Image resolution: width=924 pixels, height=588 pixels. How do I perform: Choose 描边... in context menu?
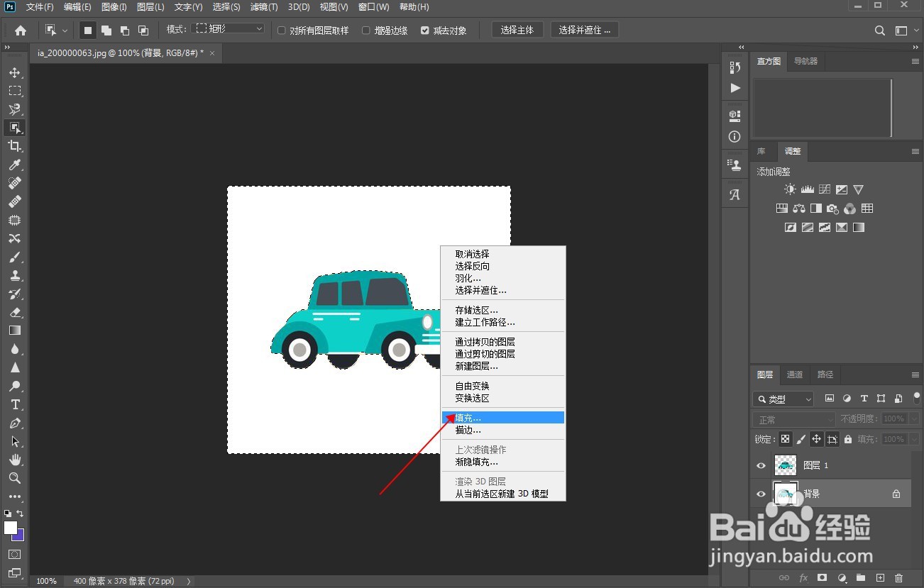pos(503,430)
